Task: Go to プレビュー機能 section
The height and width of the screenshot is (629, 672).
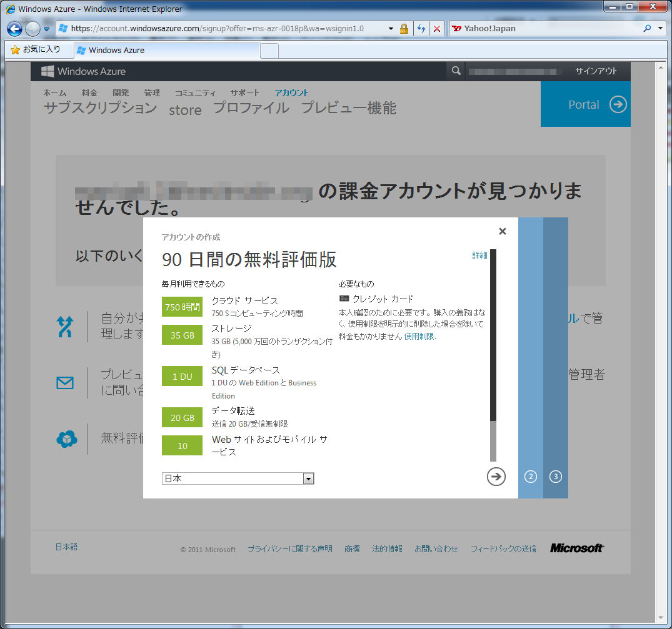Action: point(349,107)
